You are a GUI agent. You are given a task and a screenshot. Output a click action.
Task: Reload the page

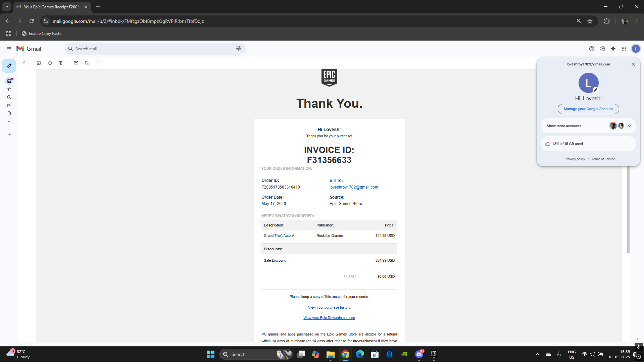tap(32, 21)
